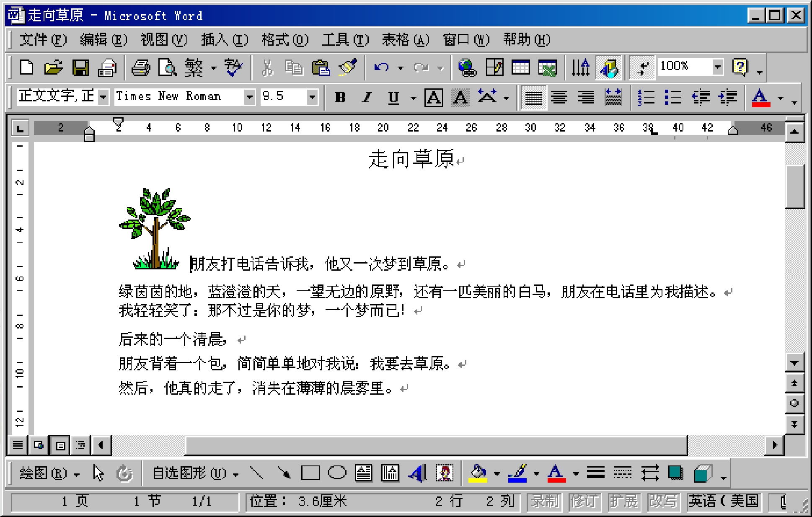Viewport: 812px width, 517px height.
Task: Toggle Bold formatting button
Action: 340,98
